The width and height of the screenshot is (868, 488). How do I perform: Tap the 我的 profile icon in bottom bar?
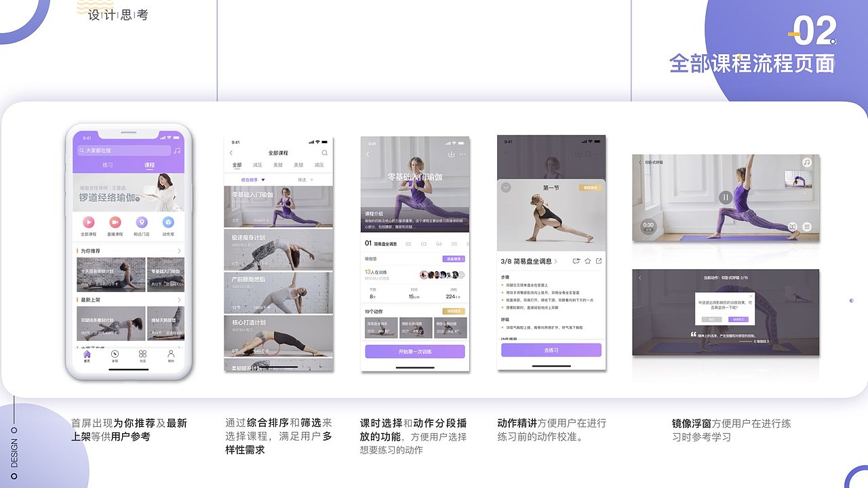tap(171, 354)
